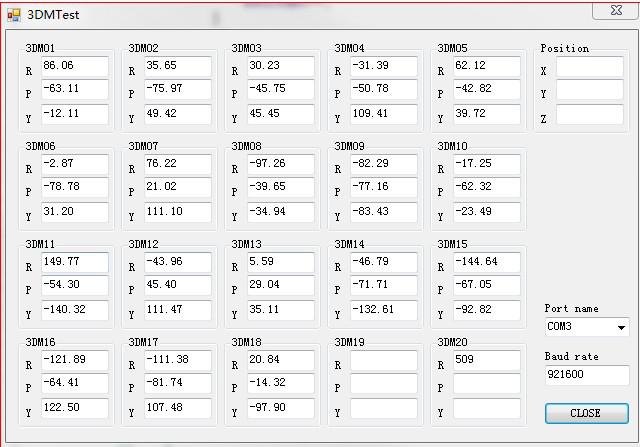Click 3DM15 R field showing -144.64
The image size is (640, 447).
point(487,262)
